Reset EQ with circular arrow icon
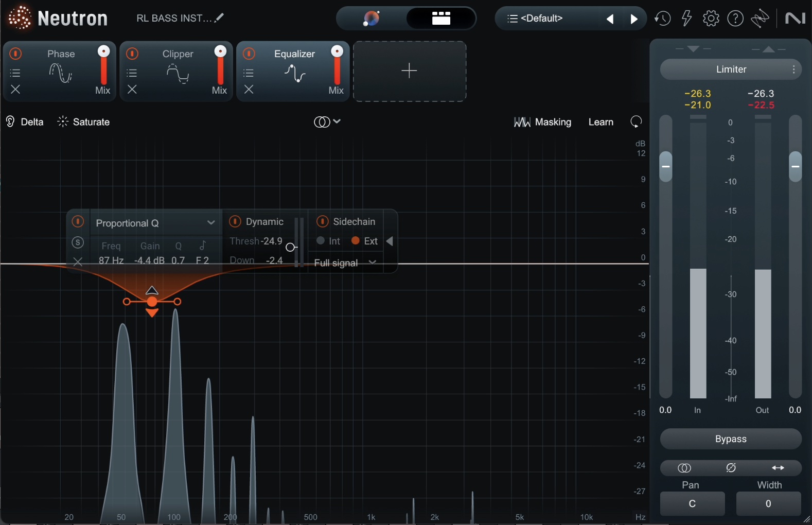The height and width of the screenshot is (525, 812). (636, 122)
